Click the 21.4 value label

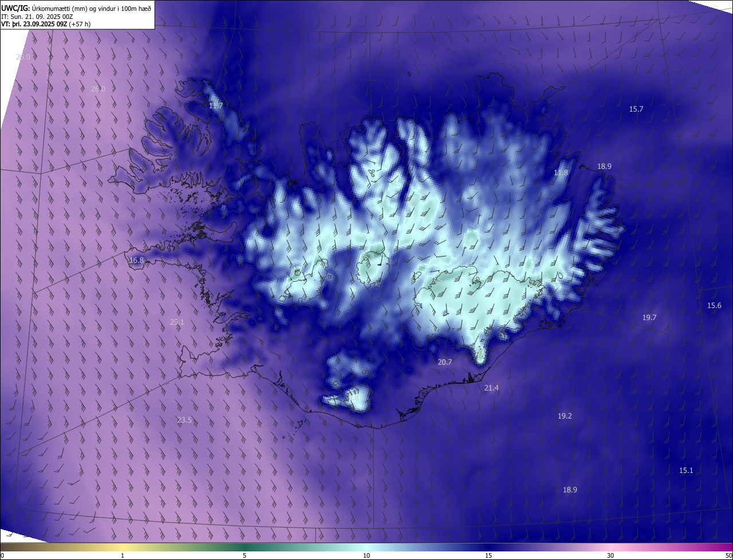coord(491,388)
